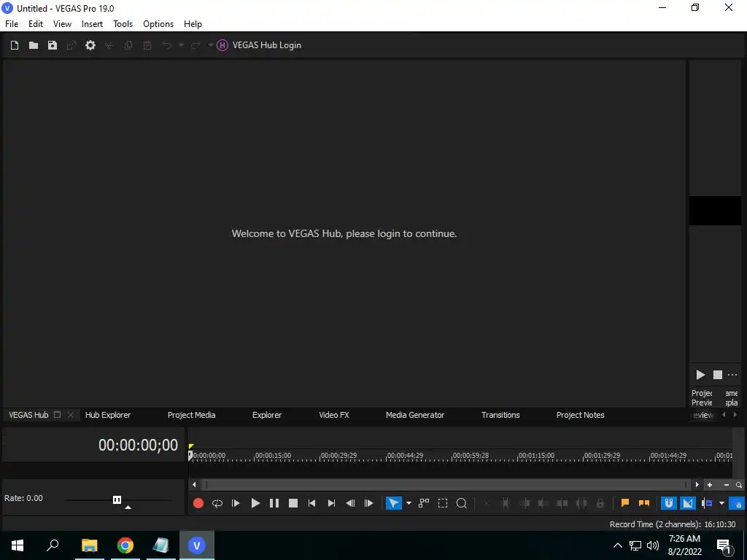The width and height of the screenshot is (747, 560).
Task: Toggle Automatic Crossfades button
Action: pyautogui.click(x=687, y=503)
